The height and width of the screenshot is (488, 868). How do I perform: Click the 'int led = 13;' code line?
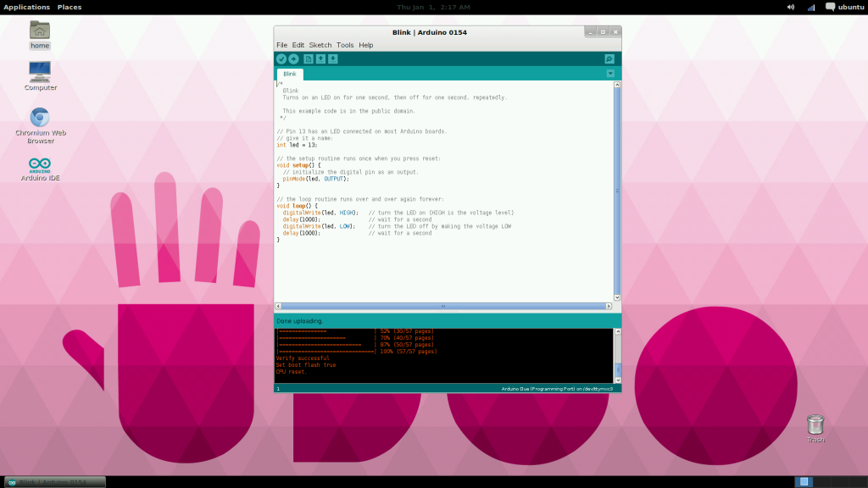(x=298, y=145)
